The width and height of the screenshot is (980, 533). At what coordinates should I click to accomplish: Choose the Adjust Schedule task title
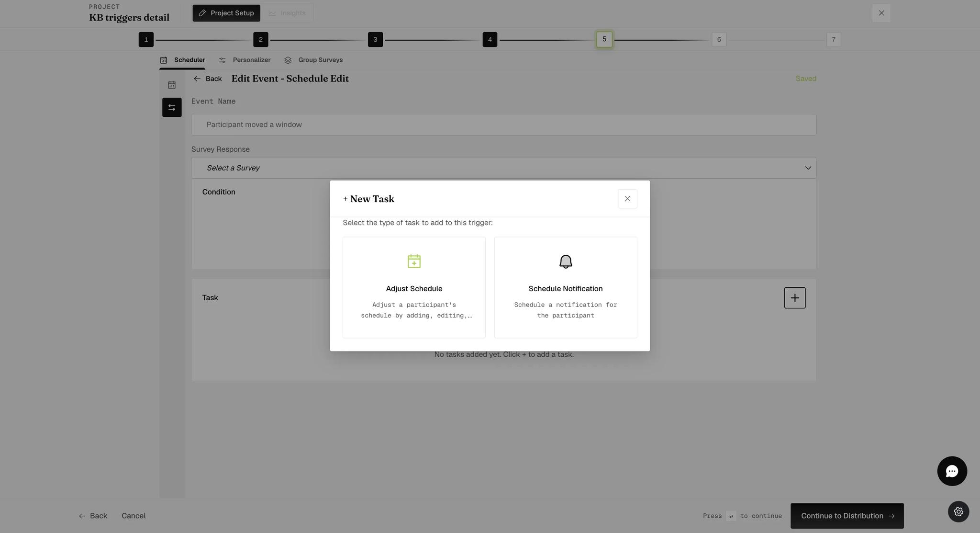414,289
